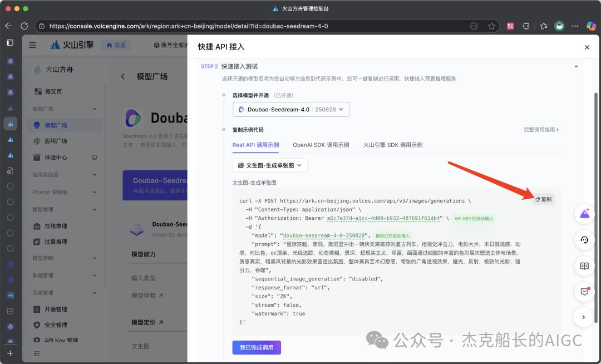
Task: Open 文生图-生成单张图 dropdown
Action: tap(270, 165)
